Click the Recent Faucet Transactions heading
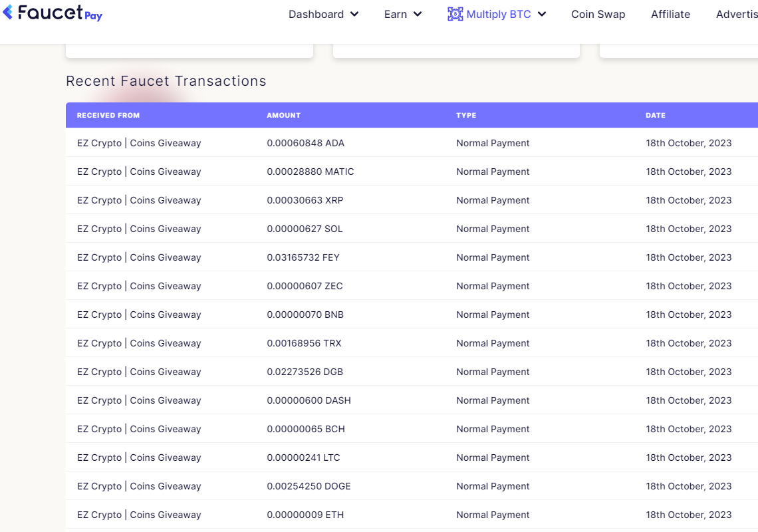The image size is (758, 532). pyautogui.click(x=166, y=80)
